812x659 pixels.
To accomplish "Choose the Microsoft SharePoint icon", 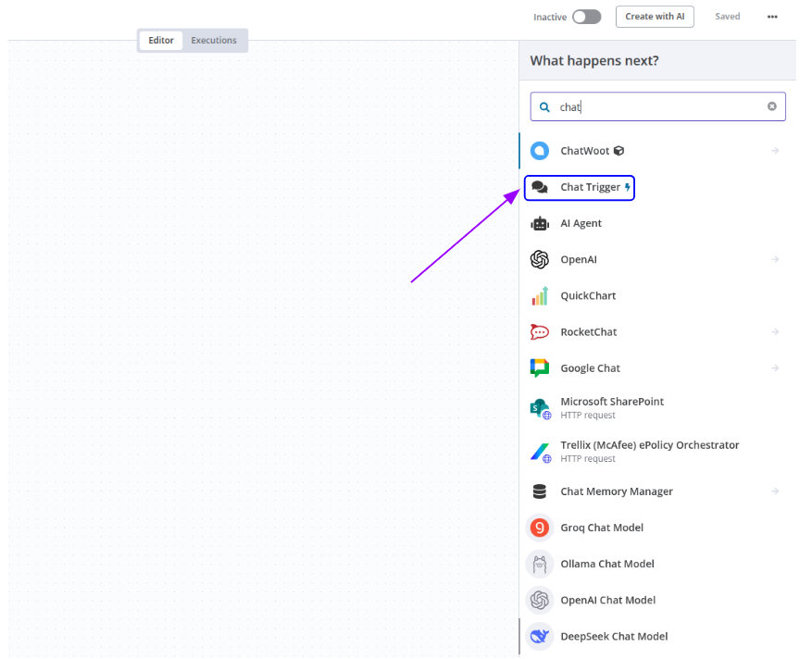I will pyautogui.click(x=540, y=408).
